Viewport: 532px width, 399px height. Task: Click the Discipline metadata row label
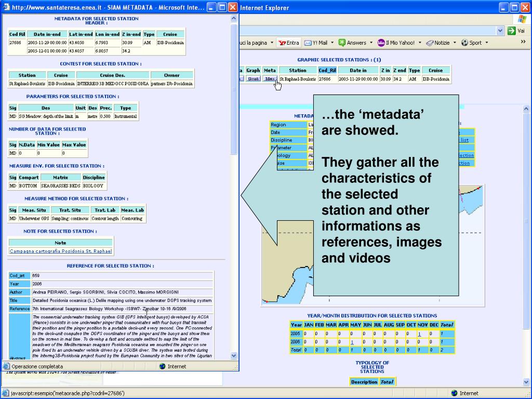point(288,140)
